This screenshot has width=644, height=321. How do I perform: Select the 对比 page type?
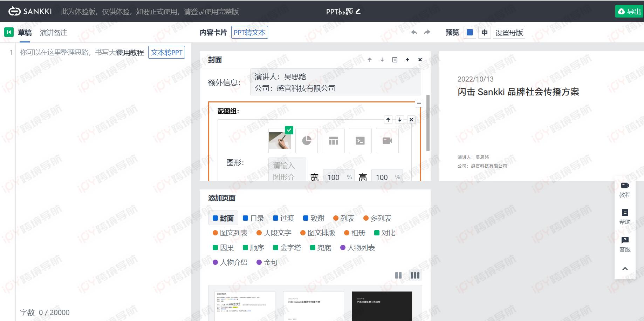pos(385,233)
